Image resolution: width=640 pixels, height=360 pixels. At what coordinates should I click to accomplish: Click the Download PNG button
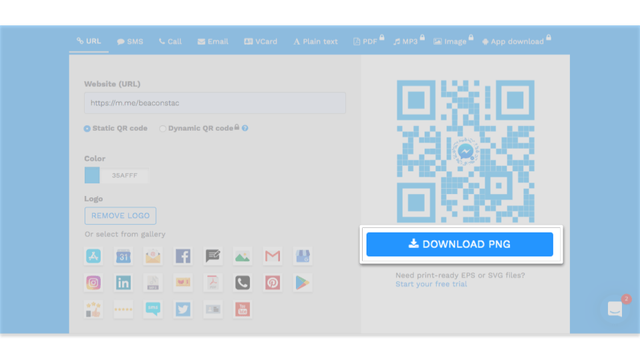pyautogui.click(x=460, y=244)
